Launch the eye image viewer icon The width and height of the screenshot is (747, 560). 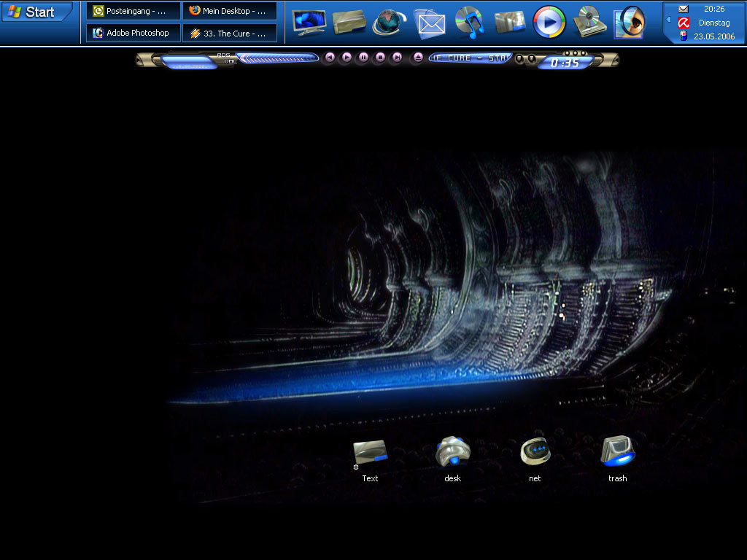[x=629, y=22]
